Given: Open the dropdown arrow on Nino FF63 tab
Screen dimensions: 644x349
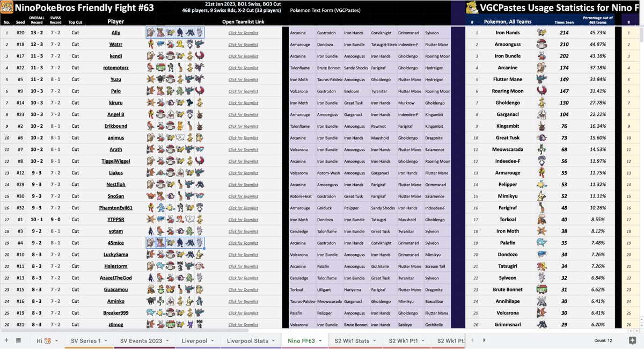Looking at the screenshot, I should [x=320, y=341].
